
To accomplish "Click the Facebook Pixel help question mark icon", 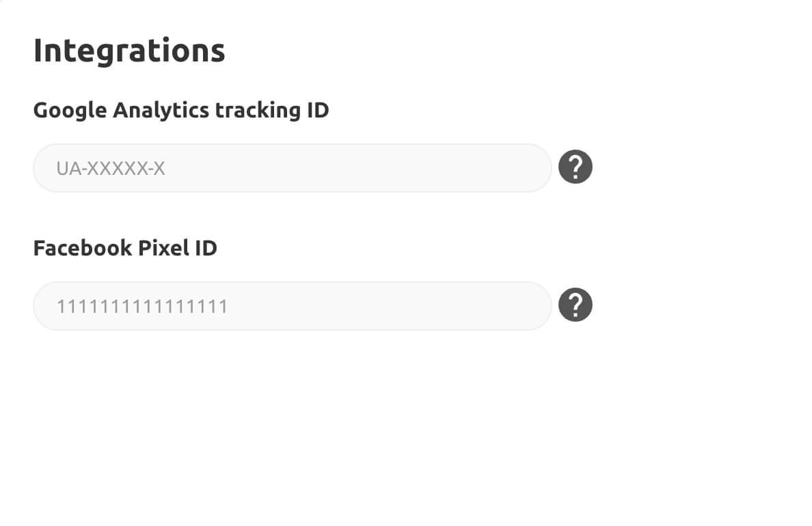I will (576, 305).
